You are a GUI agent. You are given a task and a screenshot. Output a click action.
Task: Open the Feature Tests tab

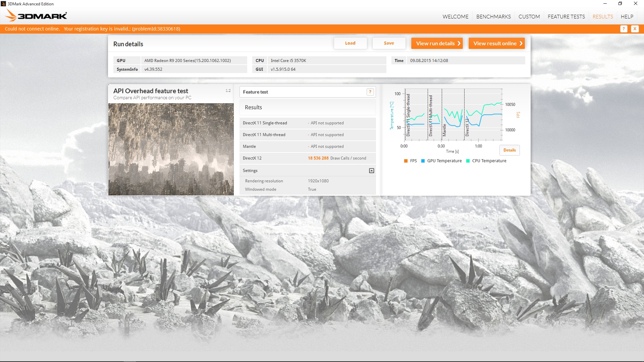pyautogui.click(x=566, y=16)
